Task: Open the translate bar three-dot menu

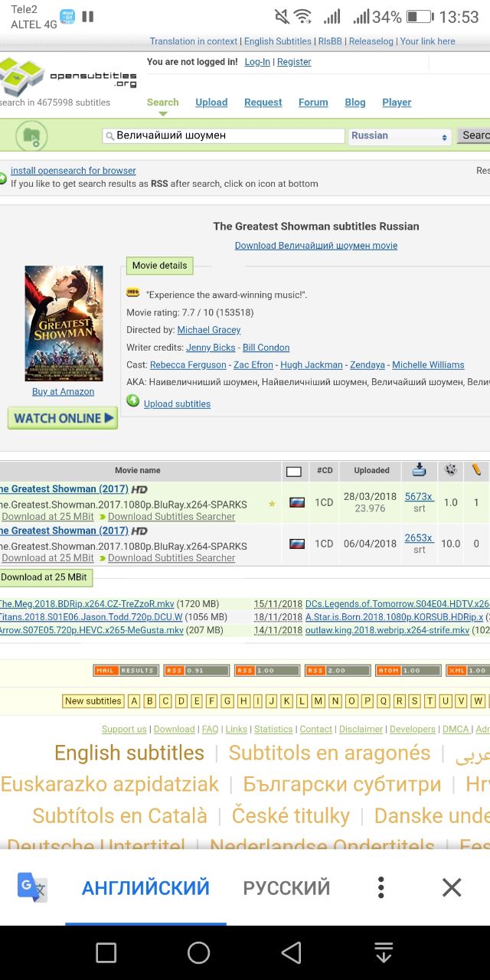Action: coord(381,887)
